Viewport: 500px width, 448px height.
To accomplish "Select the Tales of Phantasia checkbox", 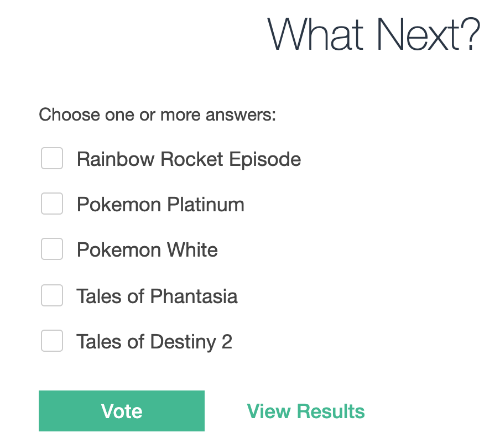I will click(52, 295).
